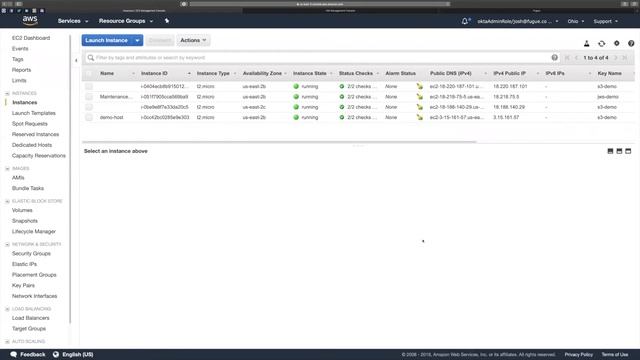Click the search filter help icon
The width and height of the screenshot is (640, 360).
tap(554, 58)
